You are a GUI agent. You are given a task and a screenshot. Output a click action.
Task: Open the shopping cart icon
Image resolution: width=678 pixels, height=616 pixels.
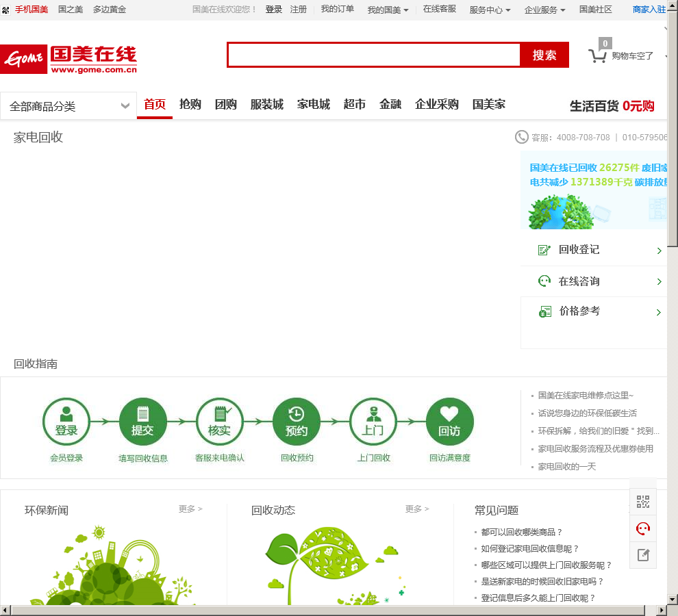tap(597, 55)
